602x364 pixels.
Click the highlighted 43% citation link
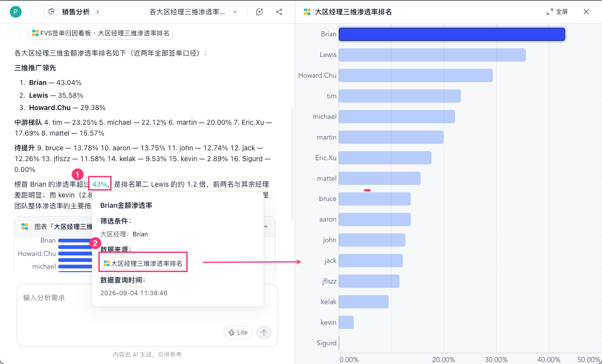tap(100, 184)
